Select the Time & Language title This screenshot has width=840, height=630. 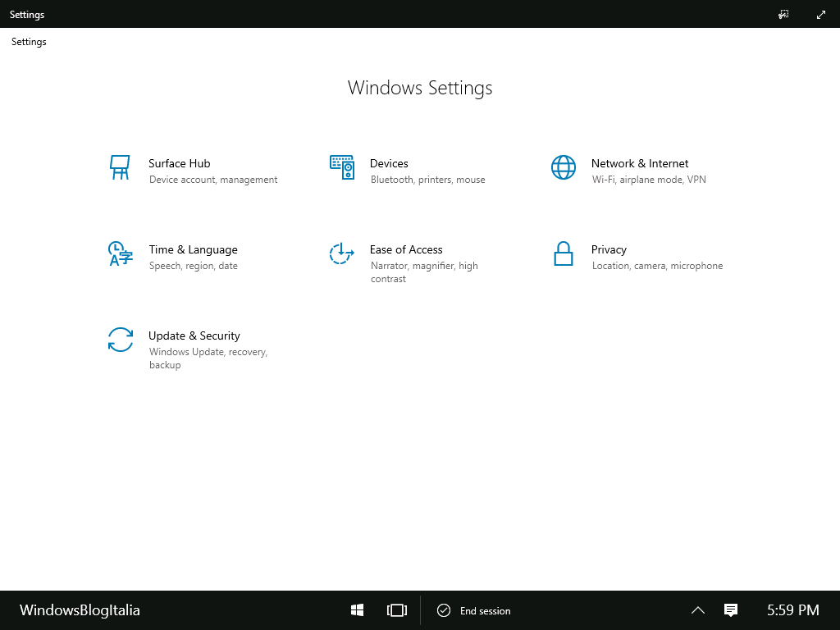[x=194, y=249]
